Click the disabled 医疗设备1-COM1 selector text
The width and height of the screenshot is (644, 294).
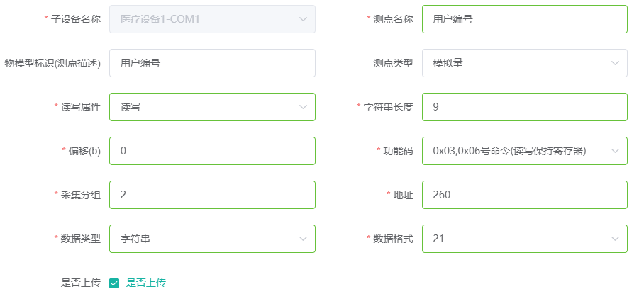(x=160, y=19)
